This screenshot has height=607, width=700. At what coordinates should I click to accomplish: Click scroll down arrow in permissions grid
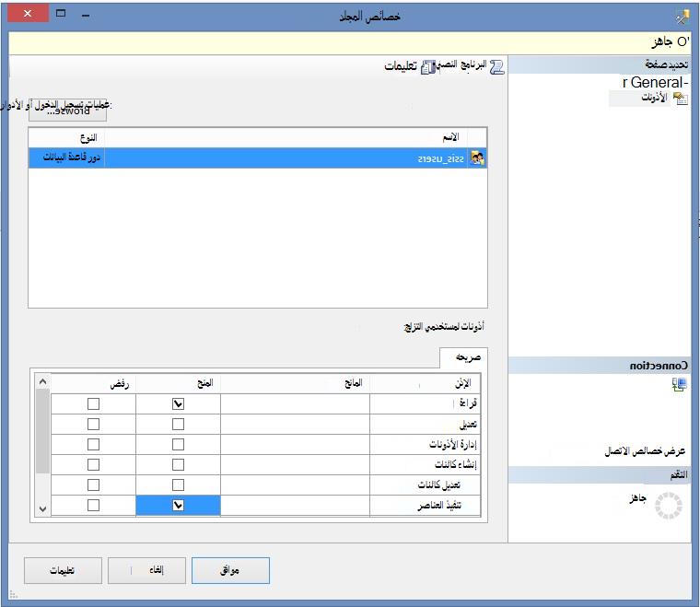(x=43, y=508)
